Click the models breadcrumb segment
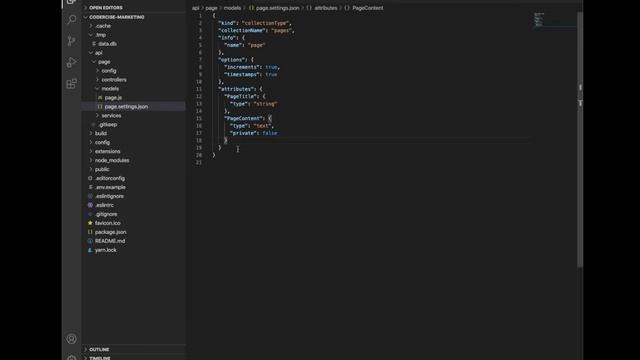This screenshot has width=640, height=360. click(x=232, y=8)
